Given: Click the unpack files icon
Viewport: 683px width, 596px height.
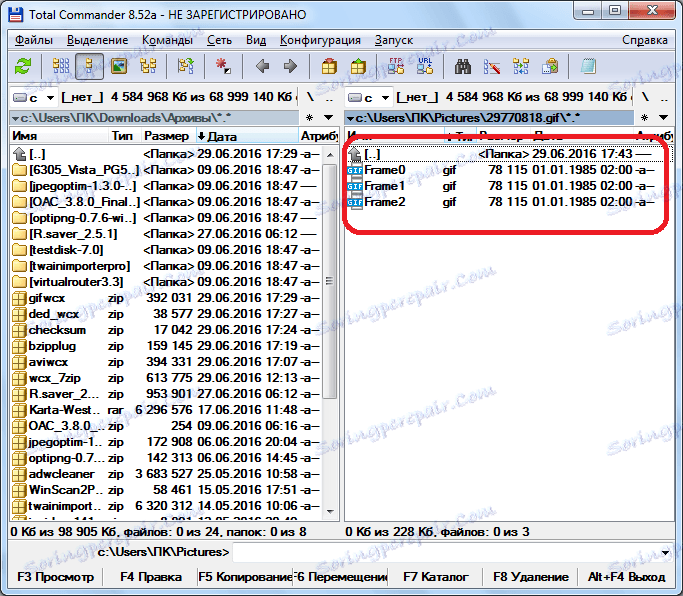Looking at the screenshot, I should click(358, 66).
